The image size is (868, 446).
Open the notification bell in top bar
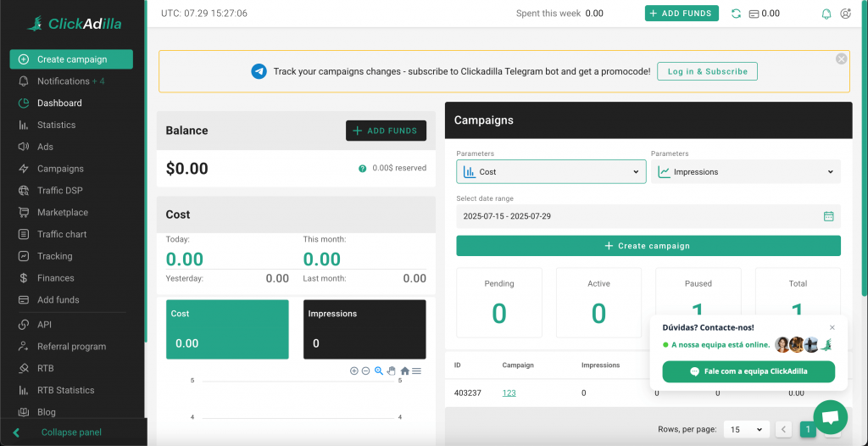click(826, 14)
